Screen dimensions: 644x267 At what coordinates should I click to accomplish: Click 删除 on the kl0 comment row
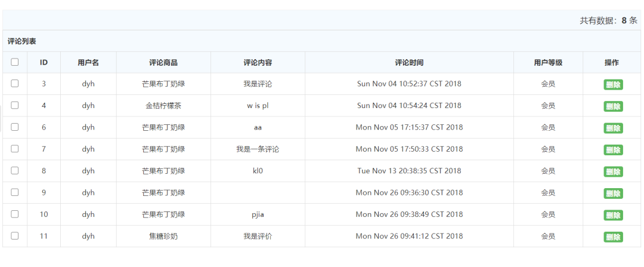(x=613, y=172)
